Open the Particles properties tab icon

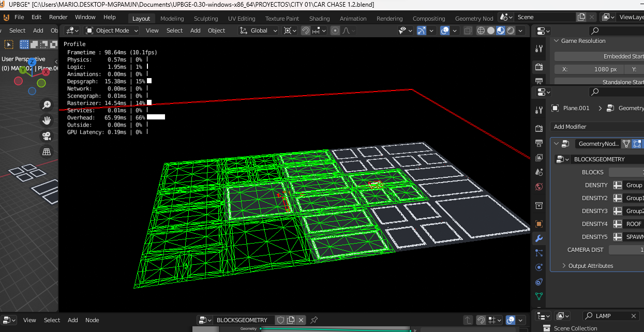[x=539, y=253]
